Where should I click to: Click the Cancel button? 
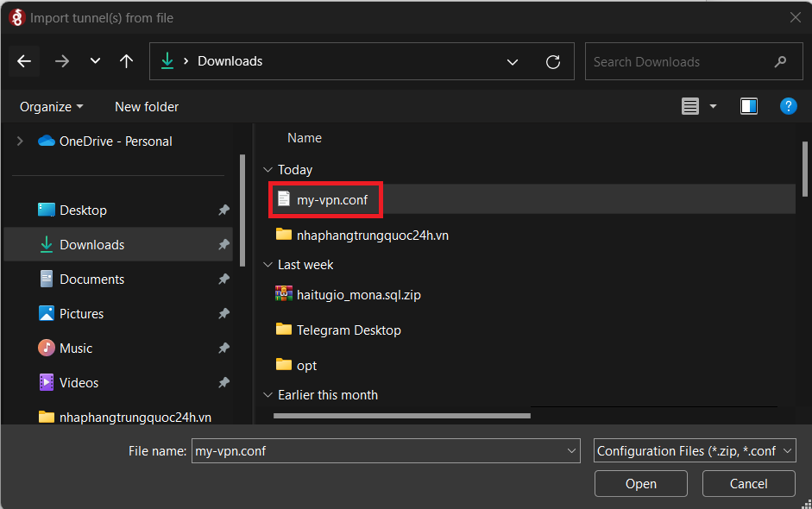(748, 484)
